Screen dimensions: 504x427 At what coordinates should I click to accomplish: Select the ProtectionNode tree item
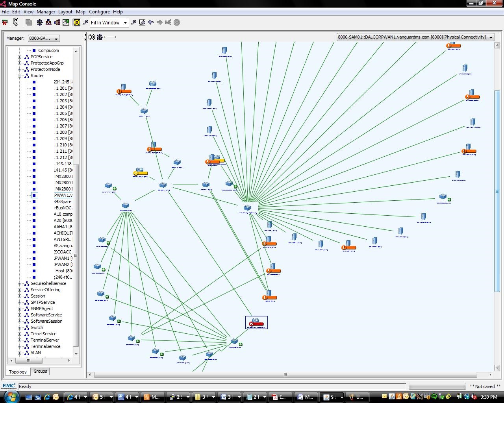45,69
